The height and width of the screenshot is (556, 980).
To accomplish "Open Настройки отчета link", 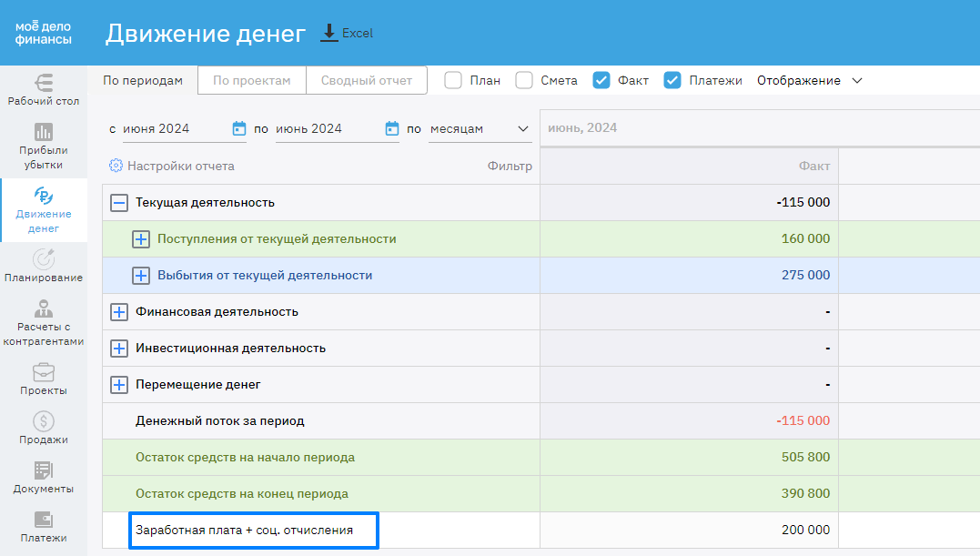I will click(x=172, y=167).
